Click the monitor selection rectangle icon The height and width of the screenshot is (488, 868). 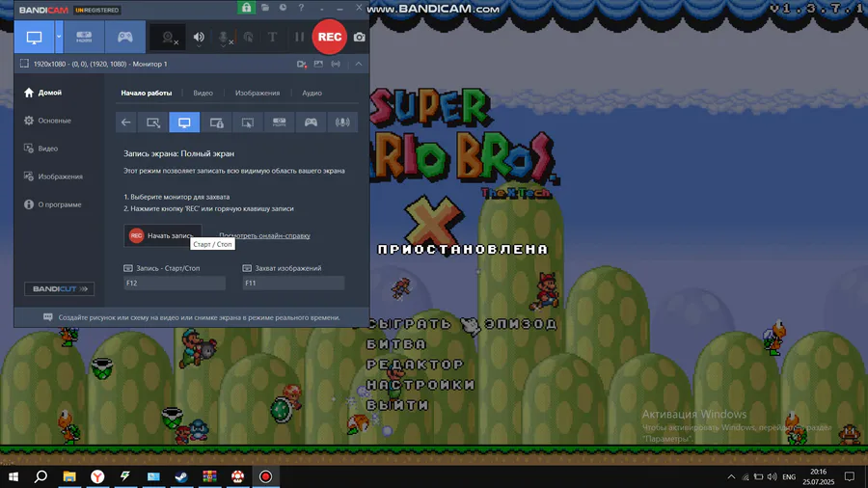pos(24,64)
